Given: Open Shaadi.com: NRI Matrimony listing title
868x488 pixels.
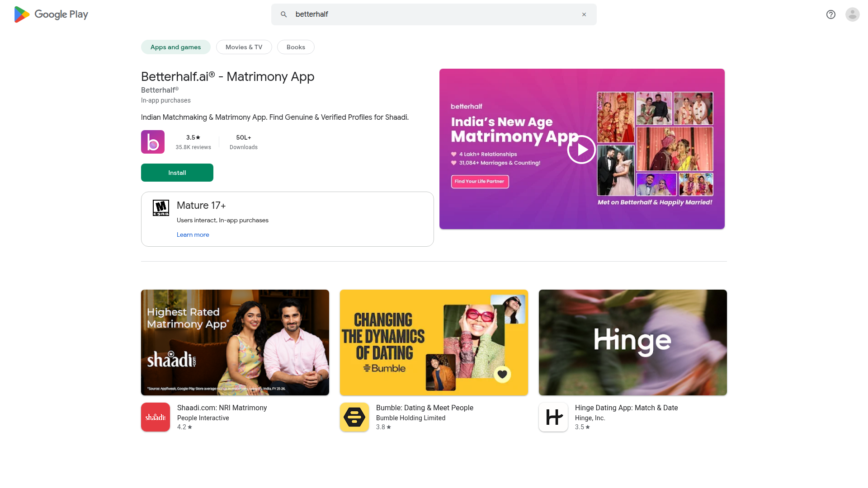Looking at the screenshot, I should [x=222, y=408].
